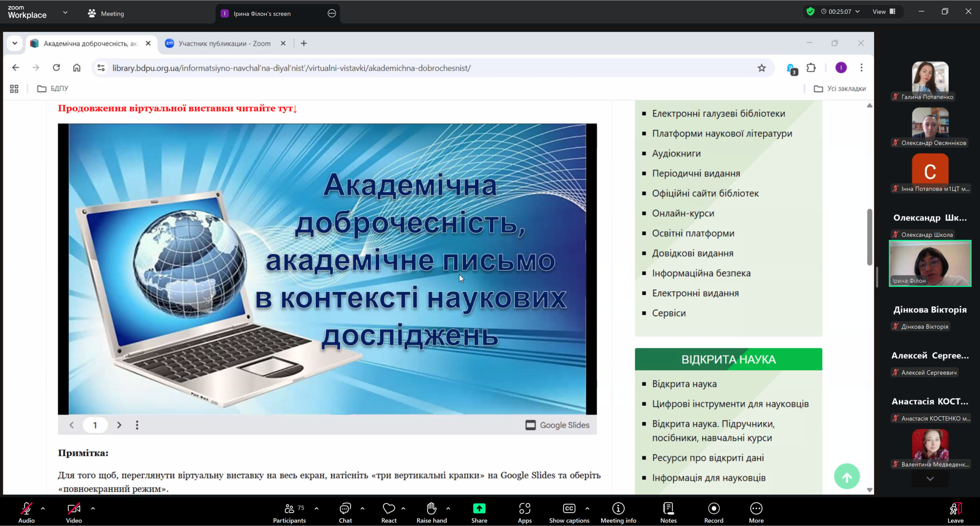Click the green Share screen icon

coord(479,508)
